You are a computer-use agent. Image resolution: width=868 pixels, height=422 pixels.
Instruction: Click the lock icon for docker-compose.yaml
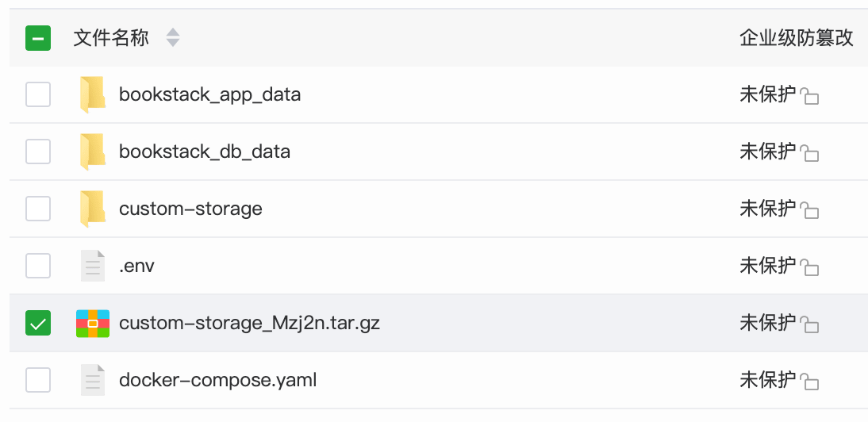[809, 382]
